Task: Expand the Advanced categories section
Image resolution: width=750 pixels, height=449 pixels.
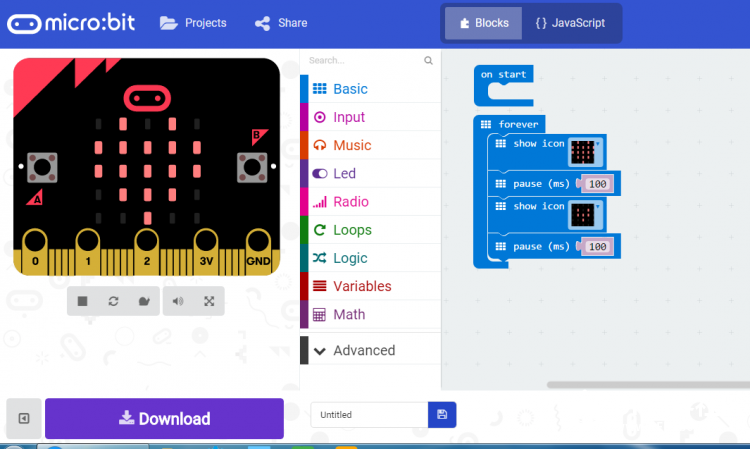Action: tap(370, 350)
